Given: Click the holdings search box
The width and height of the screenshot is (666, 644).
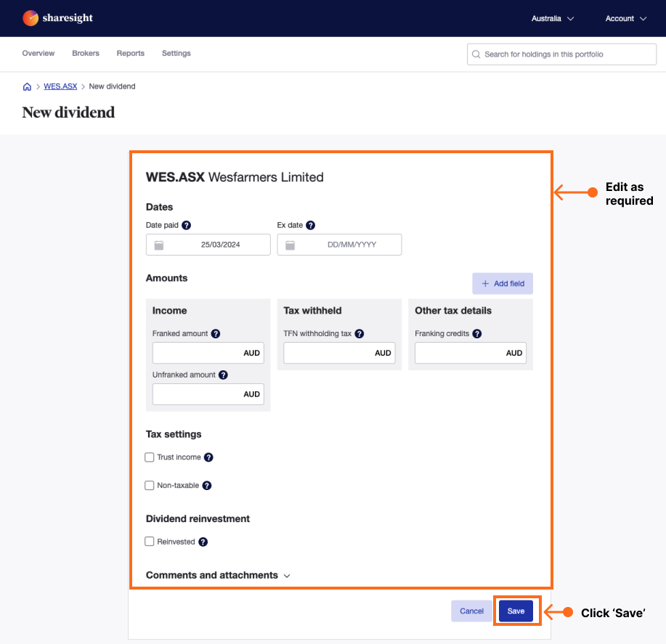Looking at the screenshot, I should (x=561, y=54).
